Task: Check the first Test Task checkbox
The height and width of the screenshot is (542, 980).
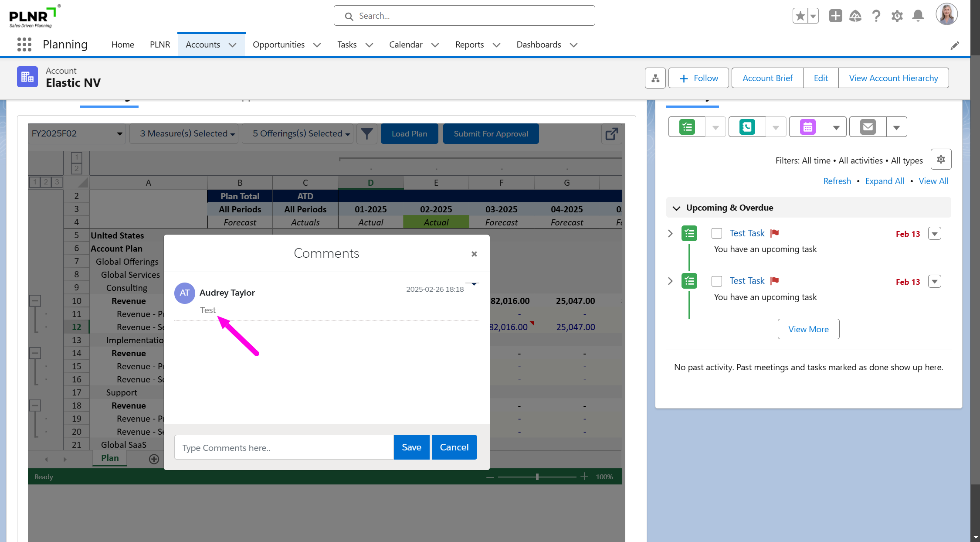Action: coord(717,233)
